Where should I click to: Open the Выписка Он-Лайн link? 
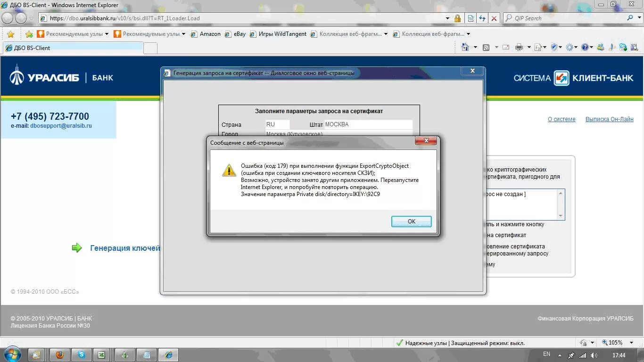610,119
